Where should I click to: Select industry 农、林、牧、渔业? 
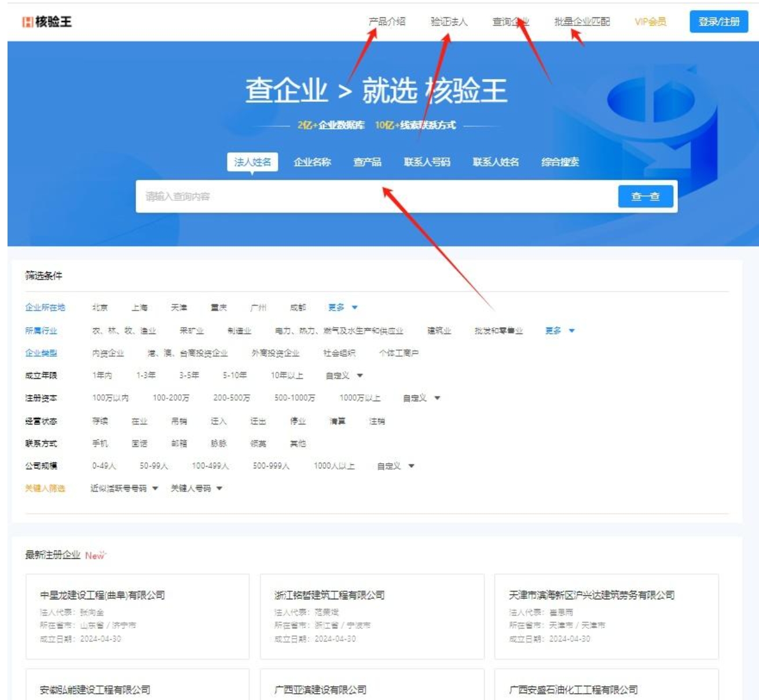click(x=124, y=331)
